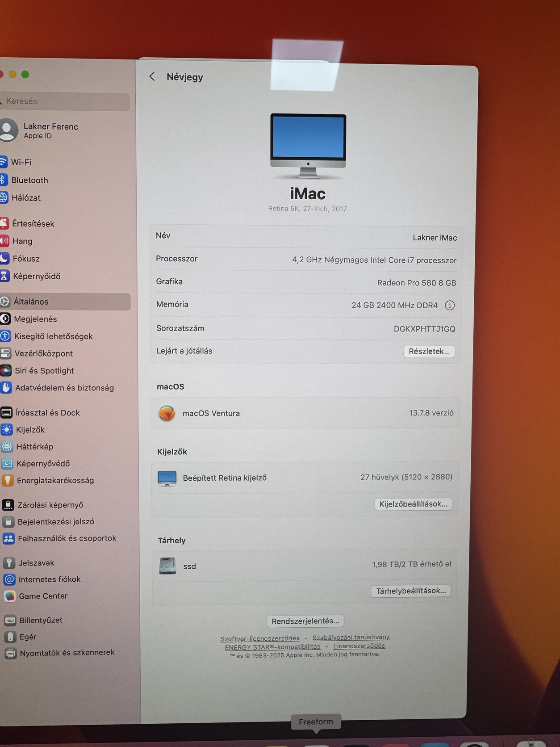This screenshot has width=560, height=747.
Task: Open Wi-Fi settings icon in sidebar
Action: [x=3, y=162]
